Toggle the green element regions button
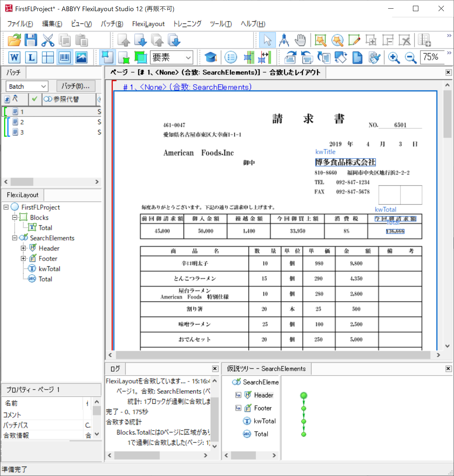 124,57
